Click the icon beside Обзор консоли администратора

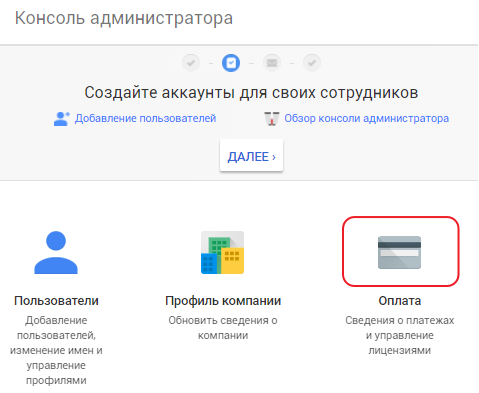coord(272,119)
